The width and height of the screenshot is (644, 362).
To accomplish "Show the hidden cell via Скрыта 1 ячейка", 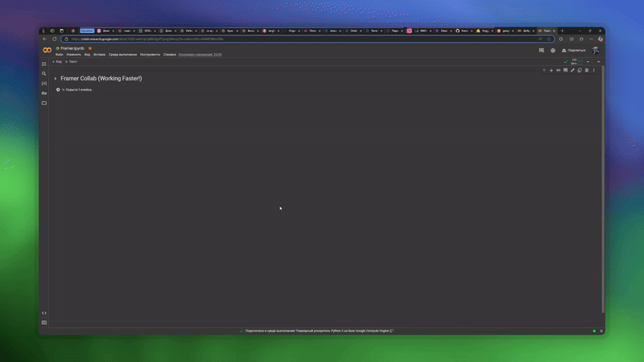I will (79, 89).
